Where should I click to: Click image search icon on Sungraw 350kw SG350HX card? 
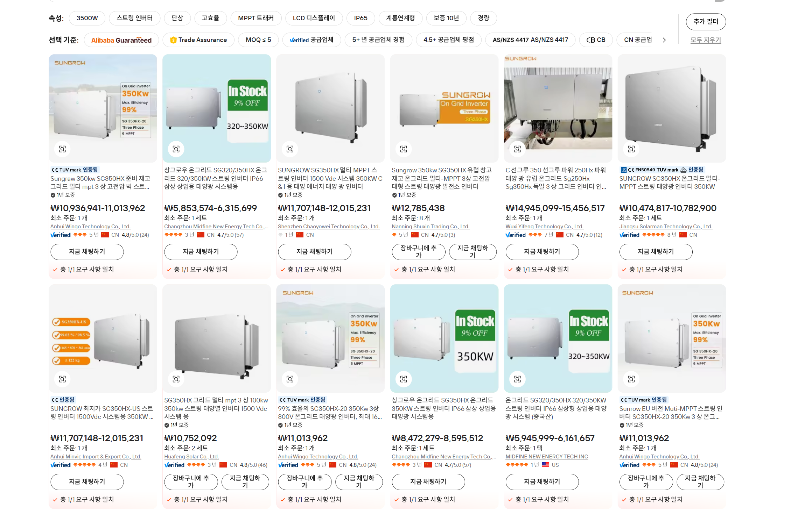62,149
